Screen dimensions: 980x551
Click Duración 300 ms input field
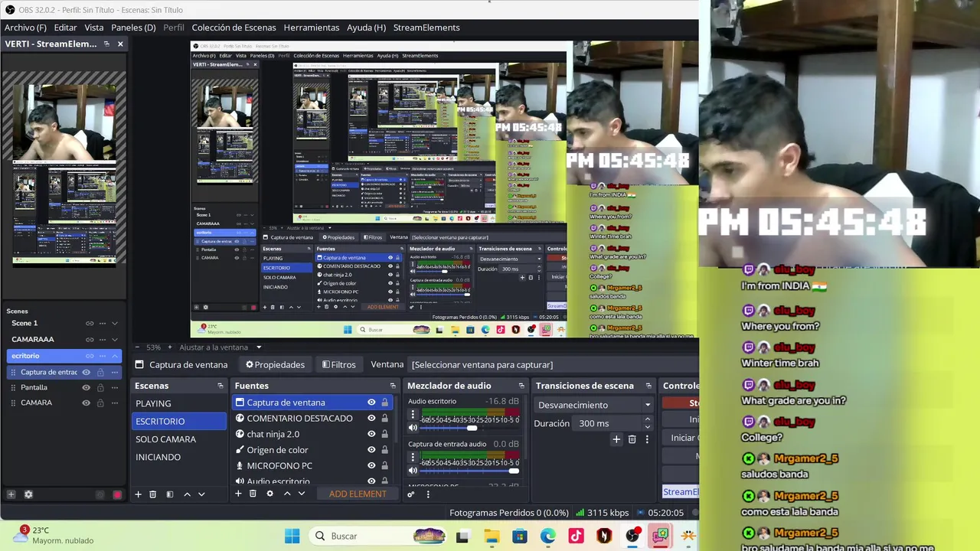click(607, 423)
